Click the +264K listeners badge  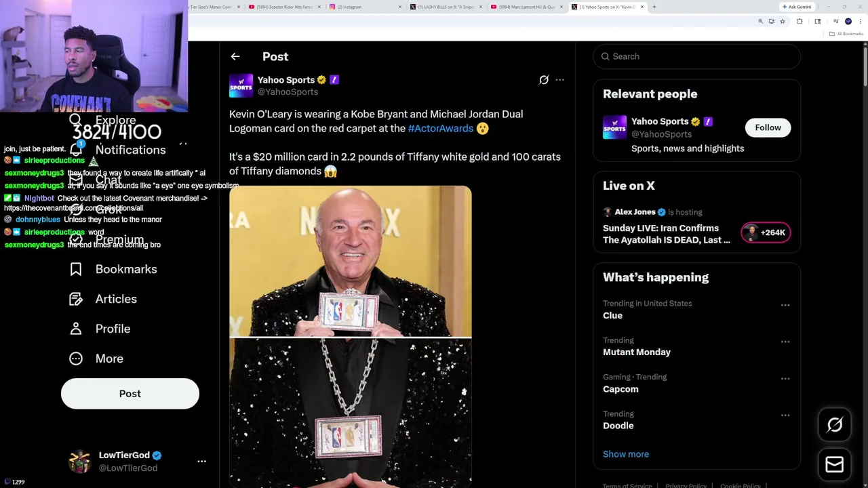766,232
